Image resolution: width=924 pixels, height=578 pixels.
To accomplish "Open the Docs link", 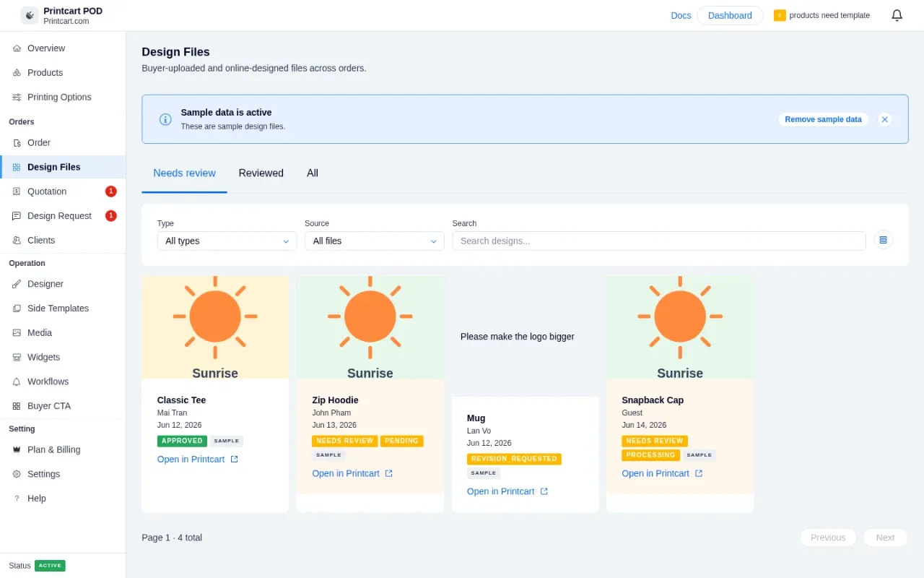I will click(681, 15).
